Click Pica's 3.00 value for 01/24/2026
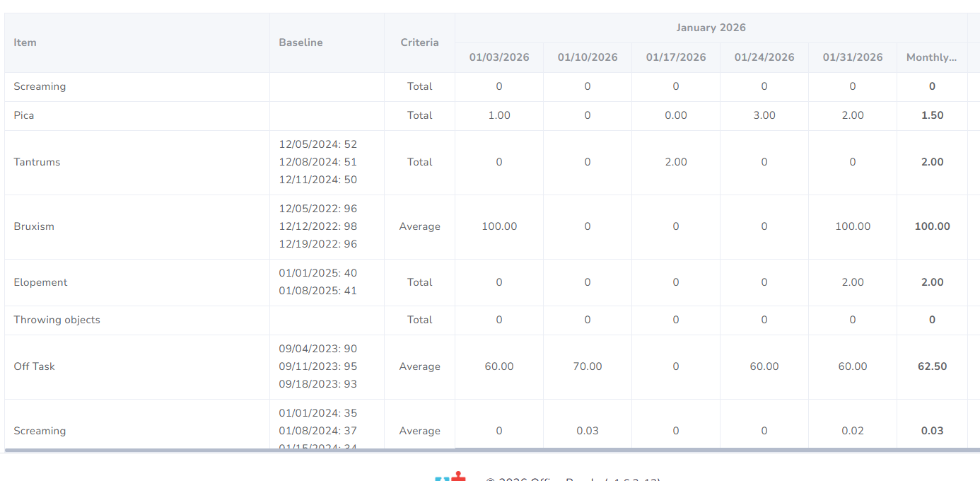The height and width of the screenshot is (481, 980). pyautogui.click(x=764, y=115)
